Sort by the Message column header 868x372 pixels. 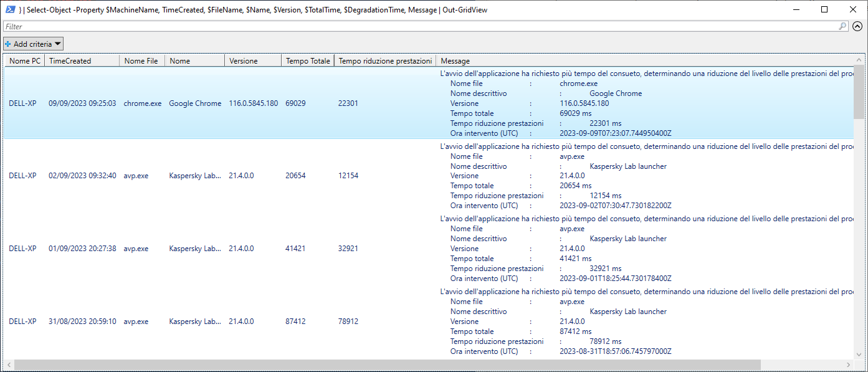[645, 61]
